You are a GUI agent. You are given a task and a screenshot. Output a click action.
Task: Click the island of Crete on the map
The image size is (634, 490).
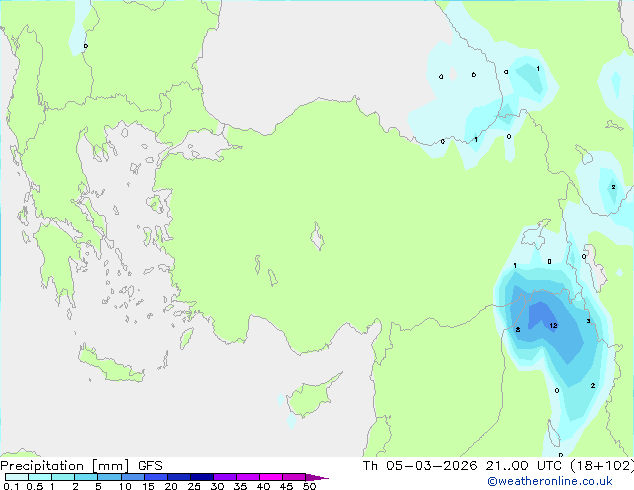[x=111, y=365]
